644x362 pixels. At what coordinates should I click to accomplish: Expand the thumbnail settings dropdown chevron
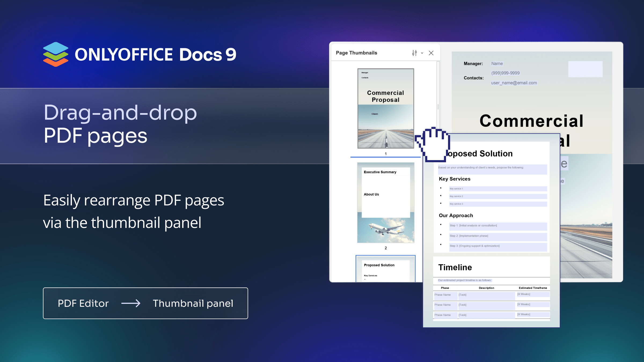pos(422,53)
